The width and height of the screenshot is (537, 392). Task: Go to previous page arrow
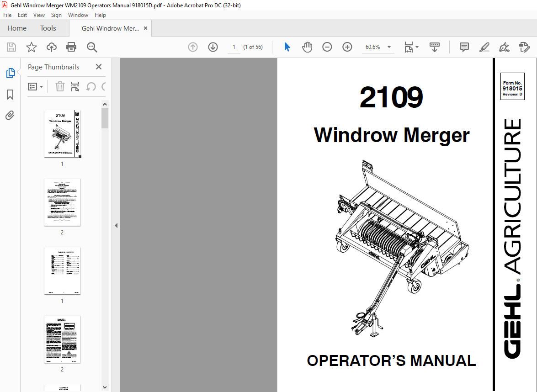coord(193,47)
